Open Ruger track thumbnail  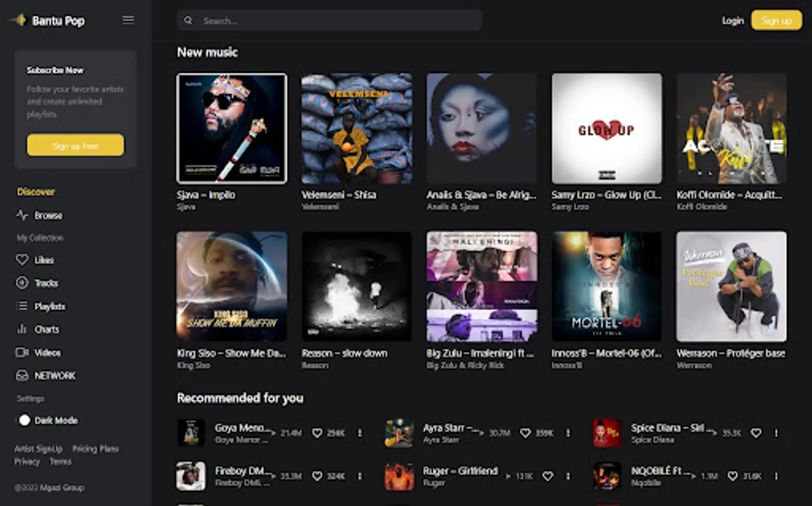click(399, 476)
